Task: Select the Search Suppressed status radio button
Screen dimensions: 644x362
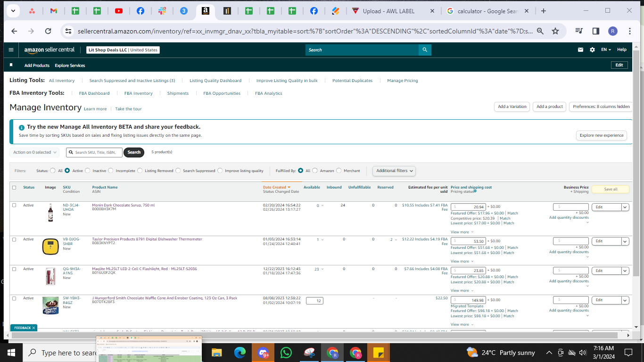Action: [178, 171]
